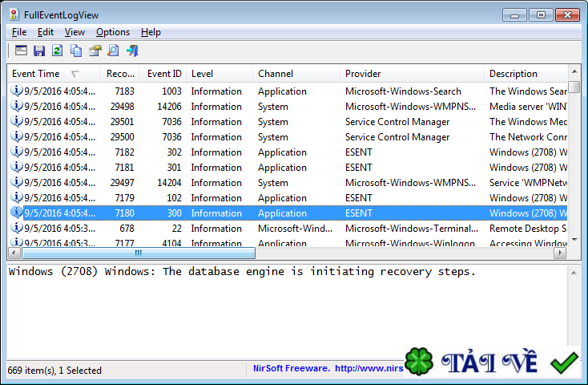
Task: Click the Copy selected items toolbar icon
Action: pos(76,51)
